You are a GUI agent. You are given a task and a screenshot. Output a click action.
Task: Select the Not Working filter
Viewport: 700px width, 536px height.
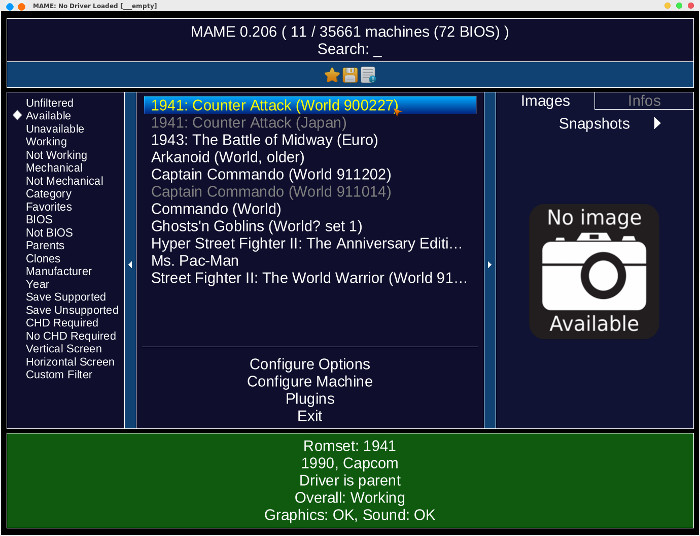[56, 155]
